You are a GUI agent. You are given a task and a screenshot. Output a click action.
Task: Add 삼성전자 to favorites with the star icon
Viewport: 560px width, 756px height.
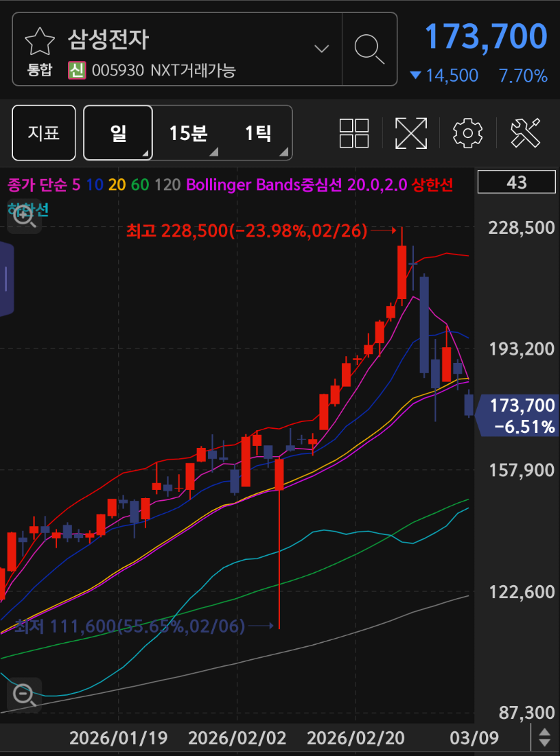[40, 41]
